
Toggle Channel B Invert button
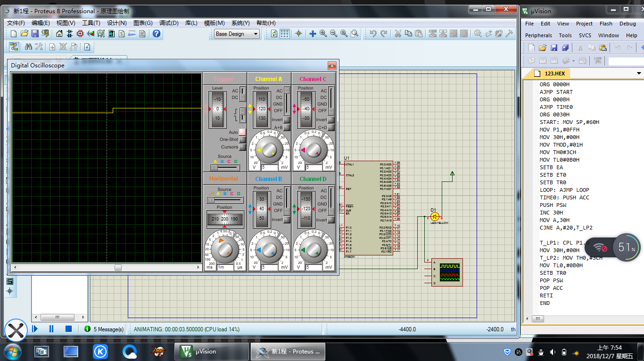[x=287, y=220]
